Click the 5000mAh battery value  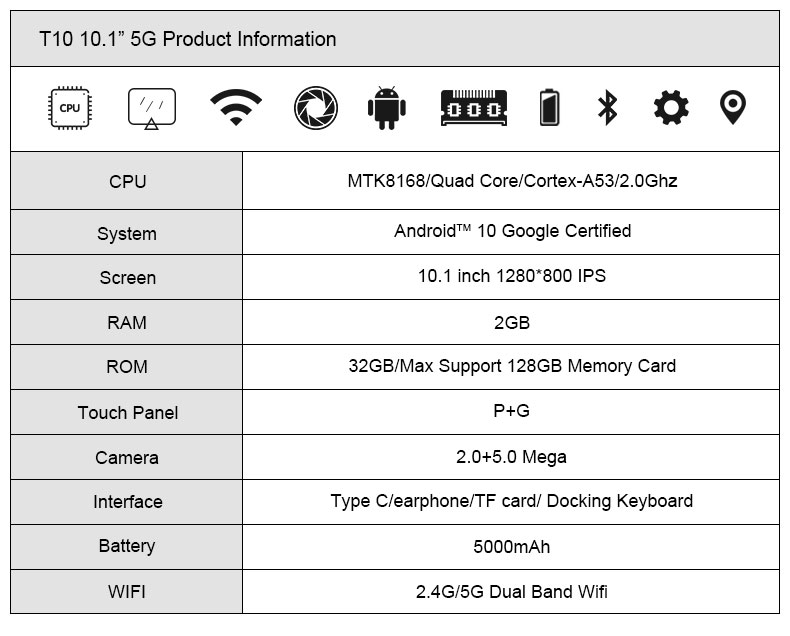coord(511,547)
